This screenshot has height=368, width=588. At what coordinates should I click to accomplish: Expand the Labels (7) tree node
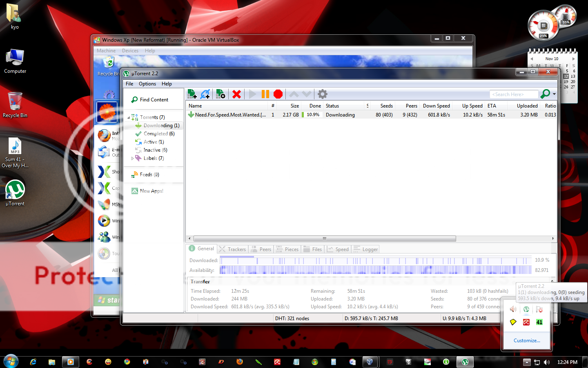click(x=132, y=158)
